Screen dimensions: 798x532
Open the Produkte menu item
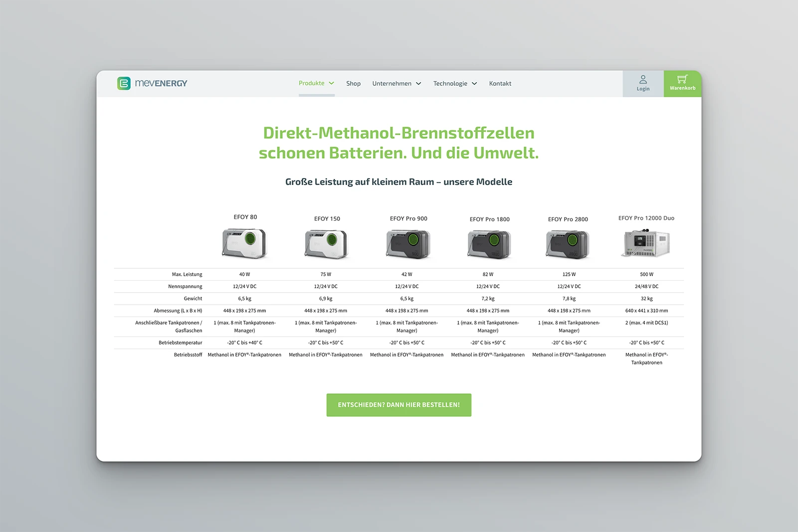[311, 83]
